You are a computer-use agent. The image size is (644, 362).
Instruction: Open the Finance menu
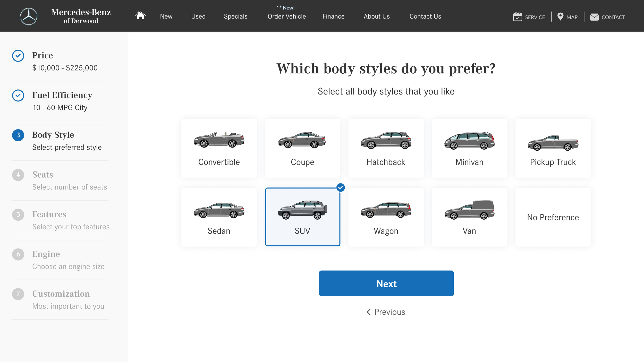click(x=333, y=16)
